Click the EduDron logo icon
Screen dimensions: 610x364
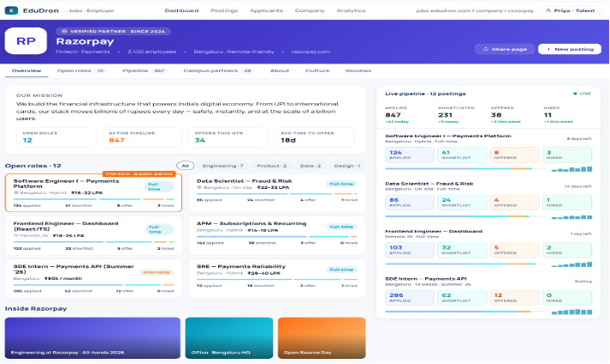[11, 10]
